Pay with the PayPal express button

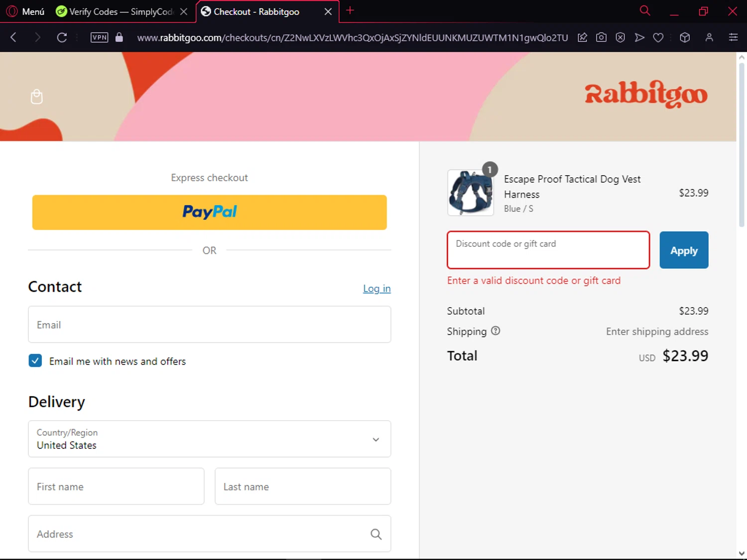click(210, 213)
